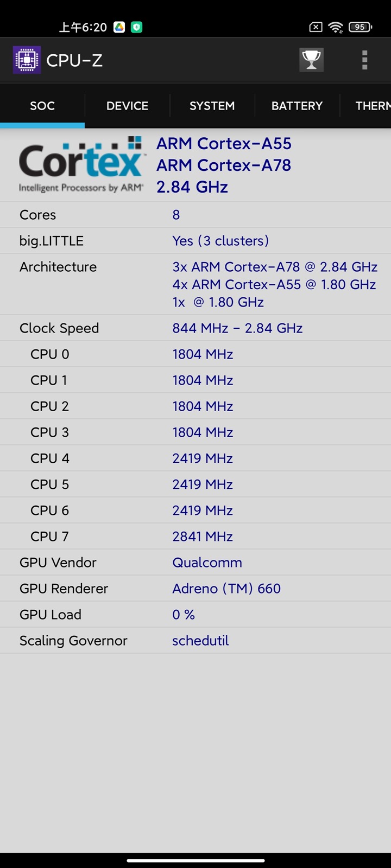Tap the battery level indicator
The image size is (391, 868).
click(x=360, y=27)
